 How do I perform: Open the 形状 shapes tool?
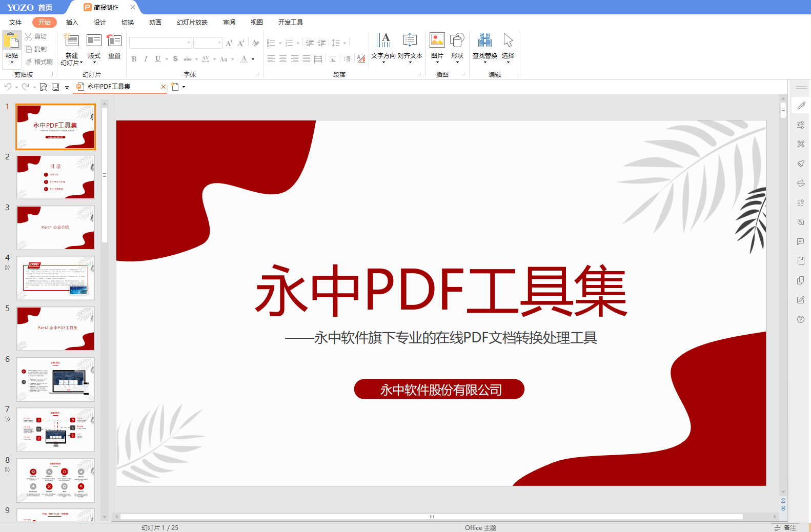tap(457, 40)
